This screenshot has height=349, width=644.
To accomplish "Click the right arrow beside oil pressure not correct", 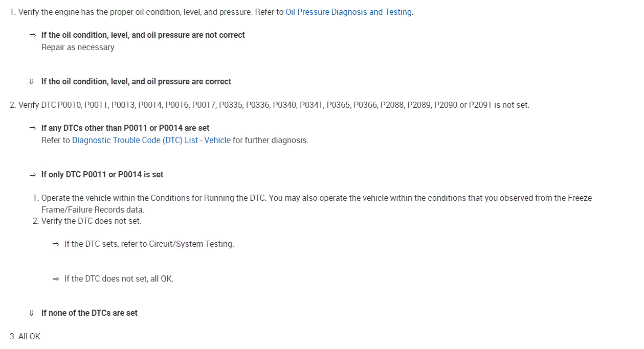I will [x=32, y=35].
